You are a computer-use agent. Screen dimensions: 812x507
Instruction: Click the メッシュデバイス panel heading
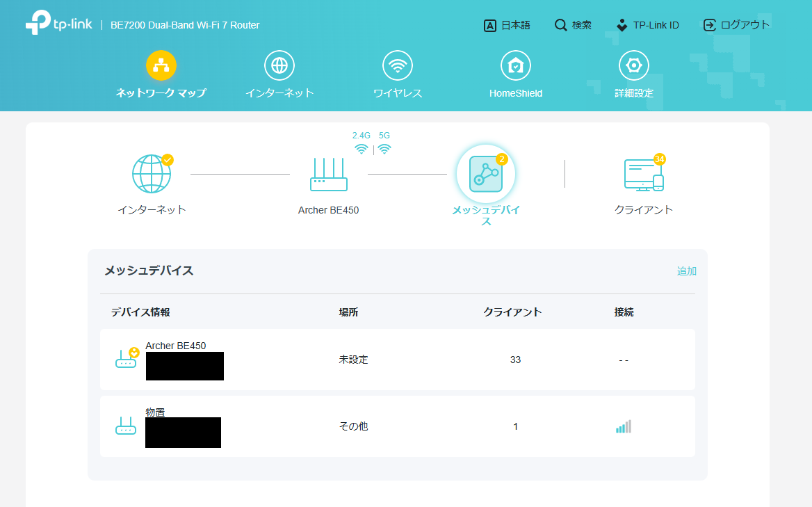click(x=149, y=271)
